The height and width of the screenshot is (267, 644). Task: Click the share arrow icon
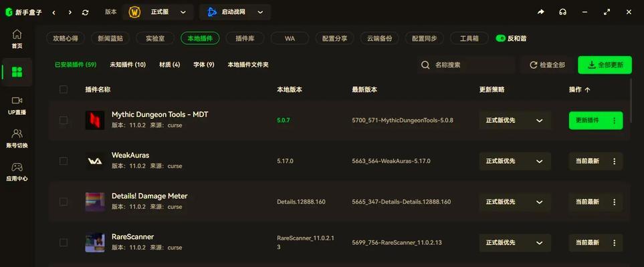(540, 12)
